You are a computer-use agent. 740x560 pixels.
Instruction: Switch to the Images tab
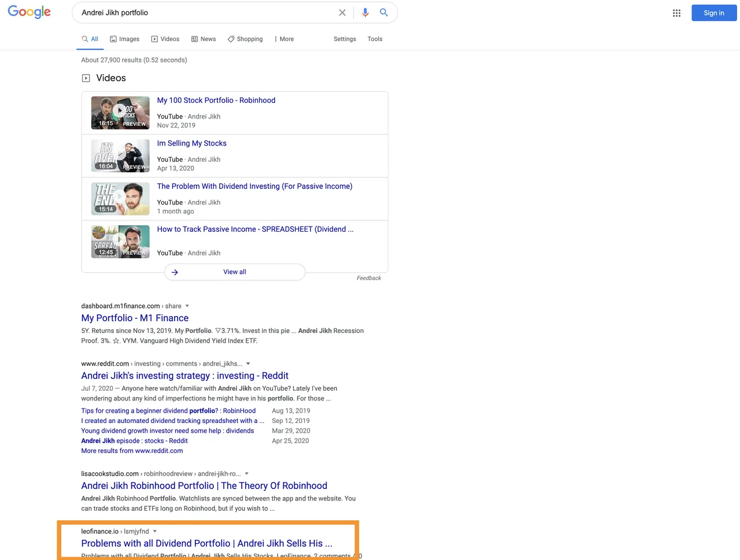pos(125,39)
